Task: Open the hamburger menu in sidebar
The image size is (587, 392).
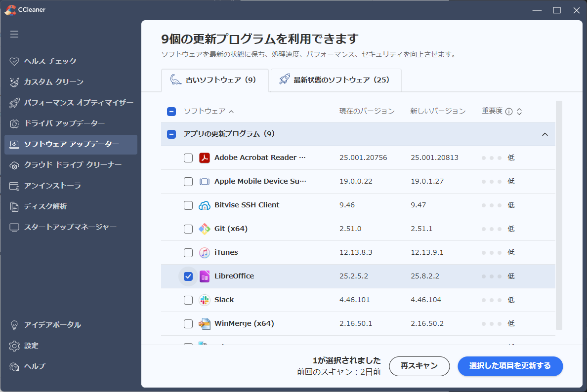Action: coord(14,34)
